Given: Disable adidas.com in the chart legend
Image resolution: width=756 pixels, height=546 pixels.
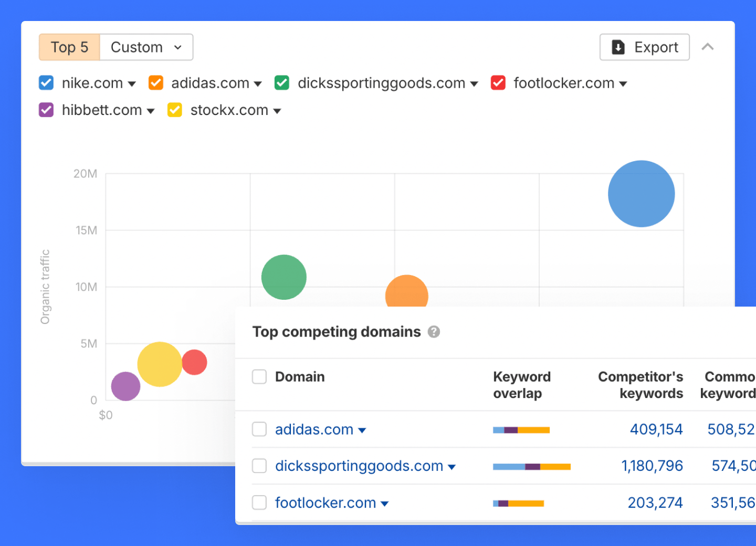Looking at the screenshot, I should (x=155, y=82).
